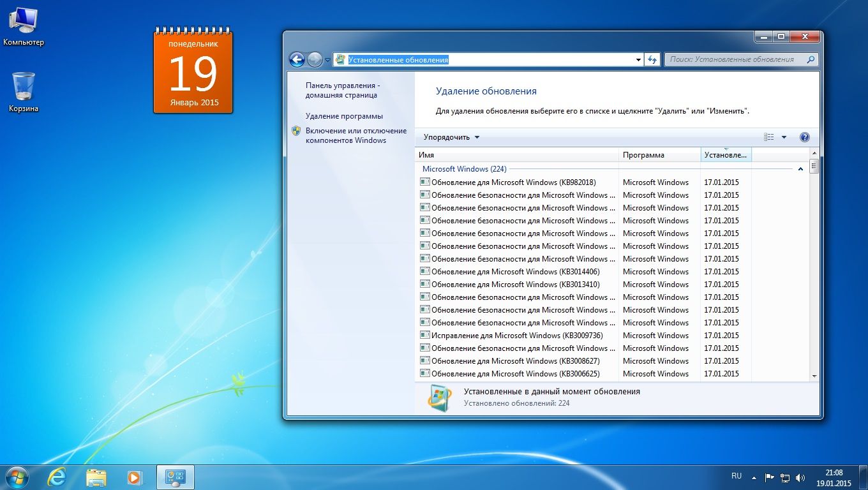Click the taskbar clock showing 21:08

[834, 478]
